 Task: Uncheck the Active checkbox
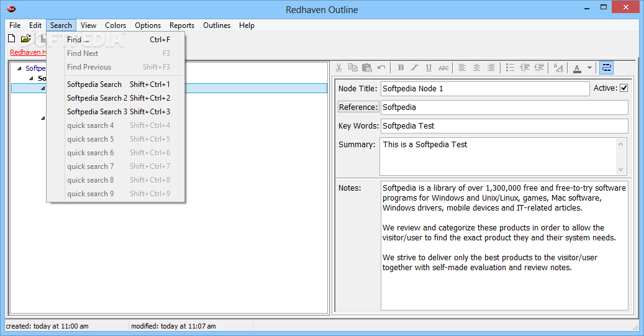(624, 88)
